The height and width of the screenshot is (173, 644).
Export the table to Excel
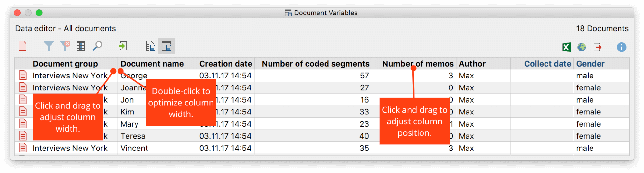[566, 47]
